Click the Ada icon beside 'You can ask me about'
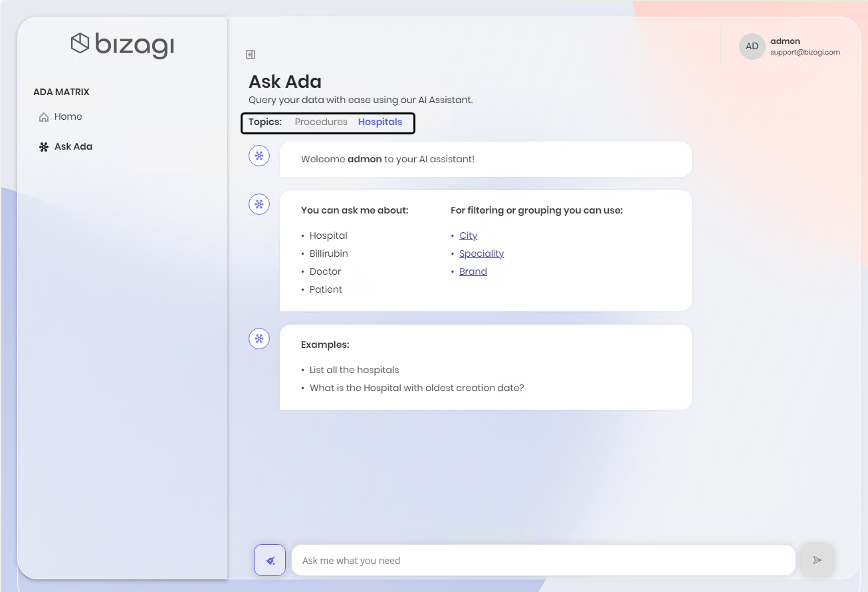Viewport: 868px width, 592px height. pos(259,204)
